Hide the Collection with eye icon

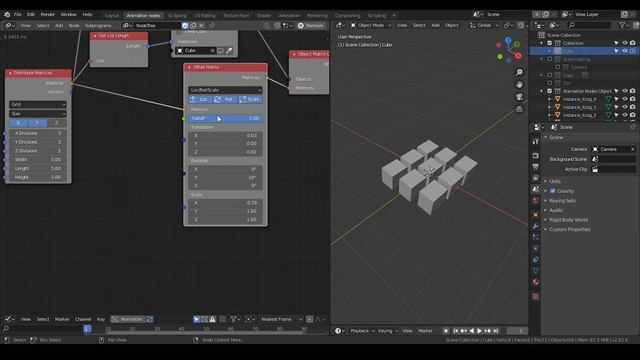tap(624, 43)
